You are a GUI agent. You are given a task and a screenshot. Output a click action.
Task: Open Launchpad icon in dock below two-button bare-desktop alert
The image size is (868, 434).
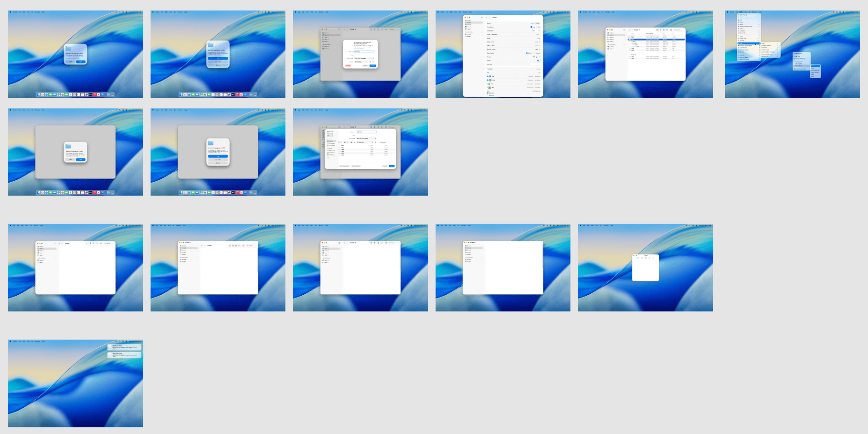coord(42,95)
